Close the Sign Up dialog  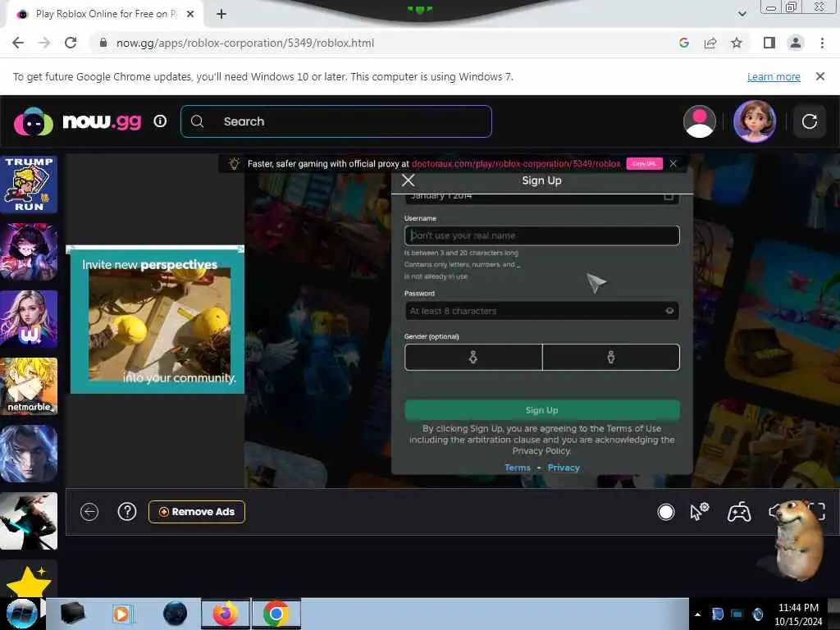[x=409, y=180]
